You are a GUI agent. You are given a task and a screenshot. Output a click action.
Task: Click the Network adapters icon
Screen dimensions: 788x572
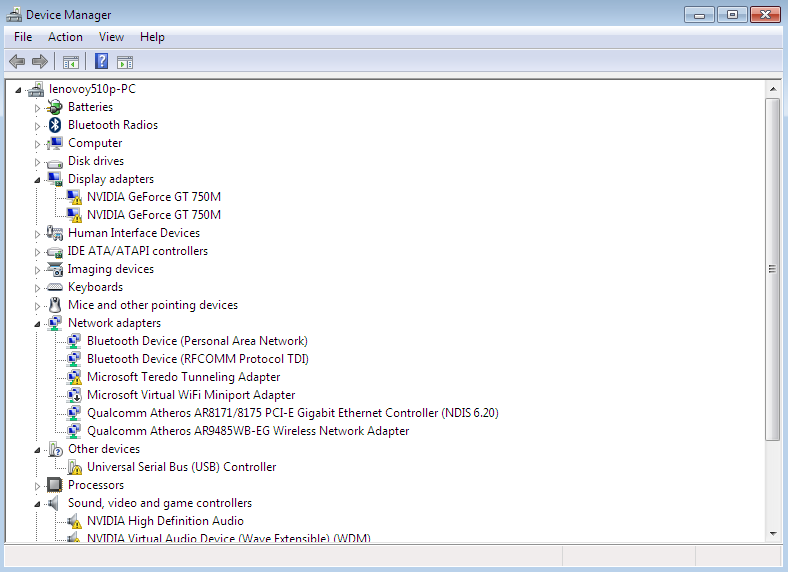click(54, 323)
